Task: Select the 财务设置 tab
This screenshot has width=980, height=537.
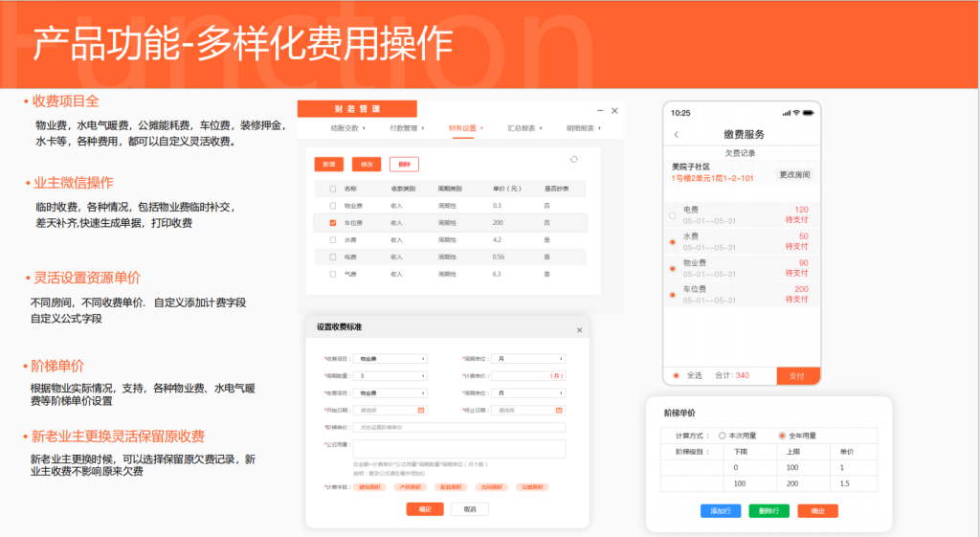Action: click(462, 128)
